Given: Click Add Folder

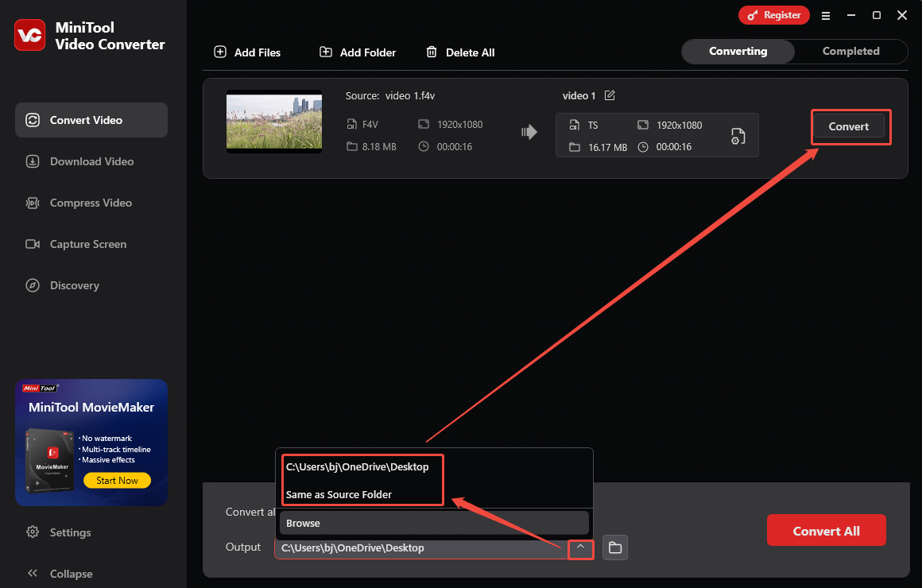Looking at the screenshot, I should (358, 52).
